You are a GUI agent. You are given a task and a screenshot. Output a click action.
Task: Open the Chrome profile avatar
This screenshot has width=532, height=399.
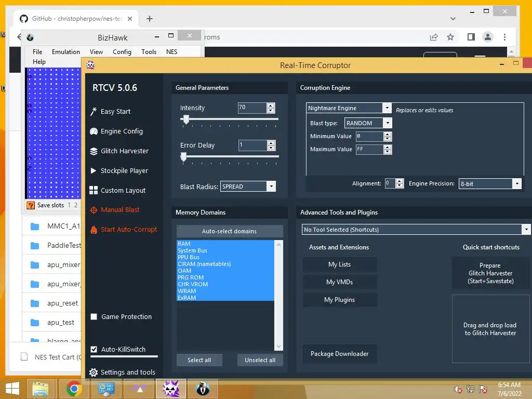point(487,37)
